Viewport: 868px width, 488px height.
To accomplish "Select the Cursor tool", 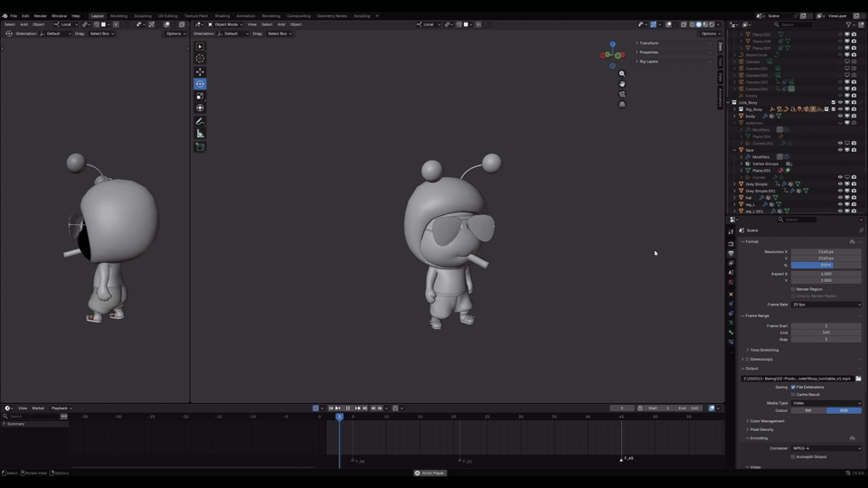I will (200, 59).
